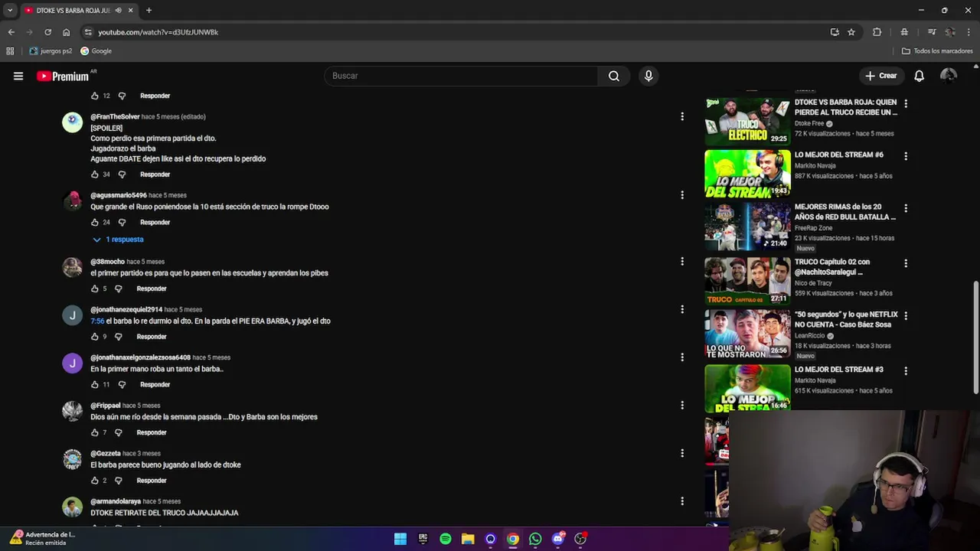980x551 pixels.
Task: Expand the 1 respuesta replies thread
Action: [118, 240]
